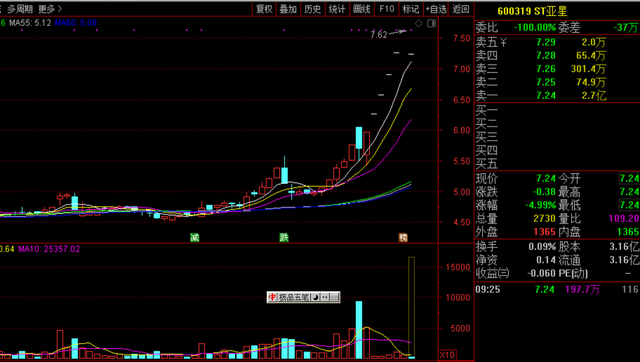
Task: Click the green 减 marker on chart
Action: pos(195,237)
